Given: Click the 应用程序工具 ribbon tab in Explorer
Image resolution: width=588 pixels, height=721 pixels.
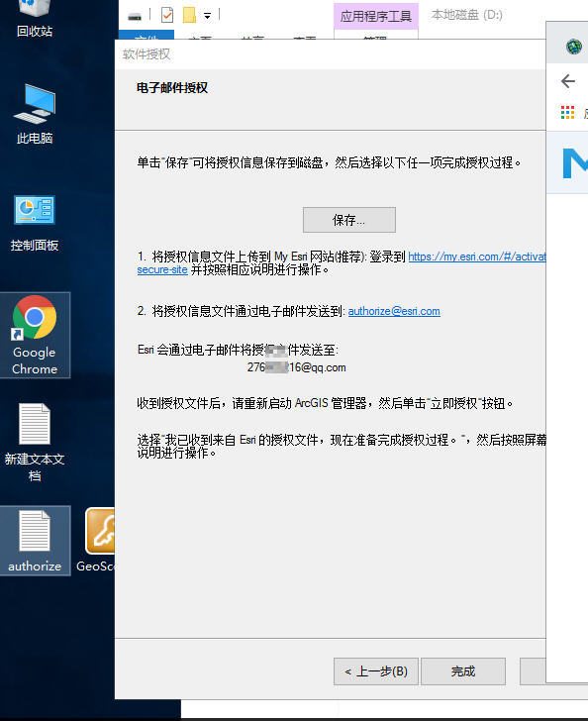Looking at the screenshot, I should [x=375, y=16].
